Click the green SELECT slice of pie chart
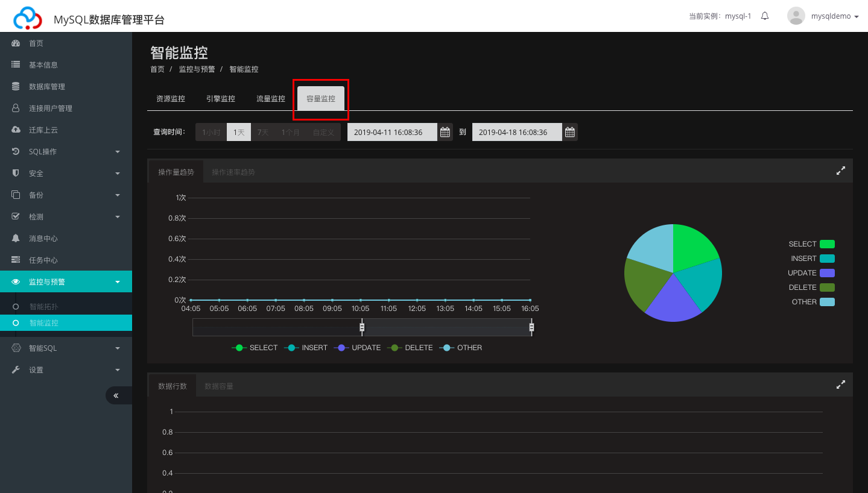868x493 pixels. 692,246
